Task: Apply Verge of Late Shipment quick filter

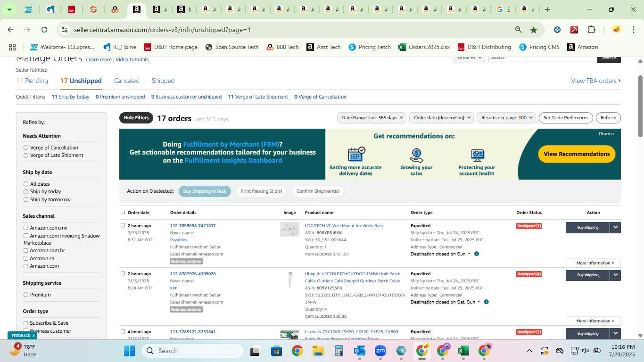Action: (x=258, y=97)
